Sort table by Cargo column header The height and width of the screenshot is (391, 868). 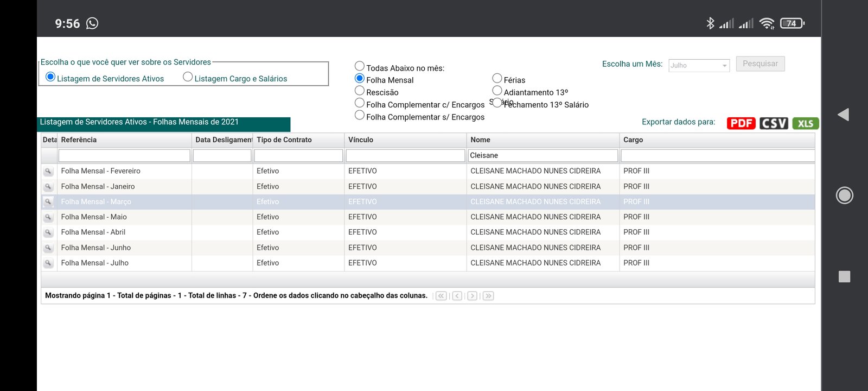tap(633, 140)
